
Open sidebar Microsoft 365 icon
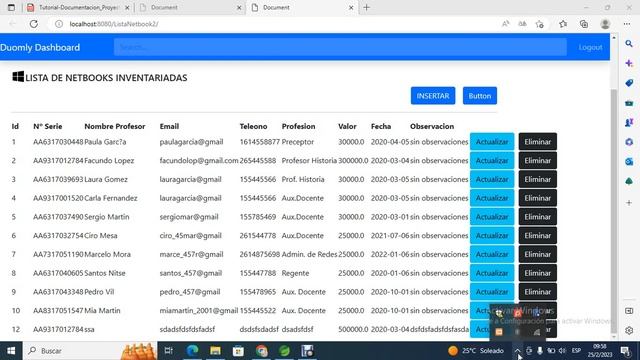click(x=629, y=142)
